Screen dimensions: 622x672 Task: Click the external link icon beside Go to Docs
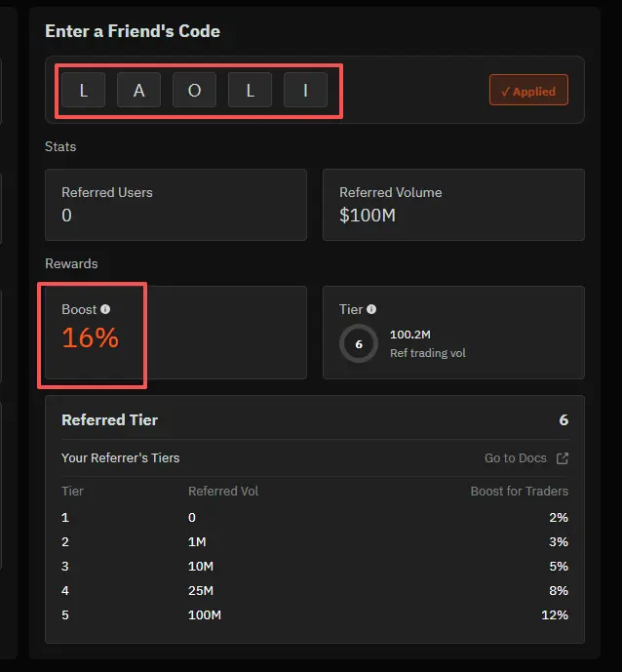click(563, 458)
